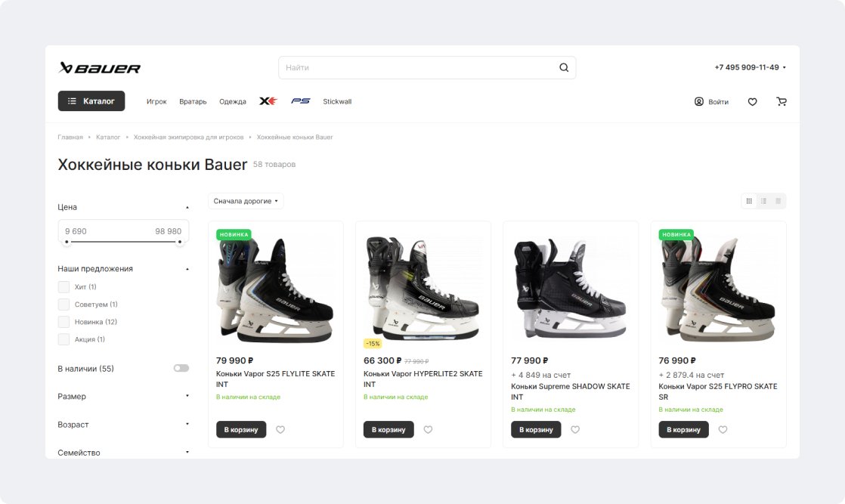Open the wishlist heart in header
The image size is (845, 504).
[x=752, y=101]
